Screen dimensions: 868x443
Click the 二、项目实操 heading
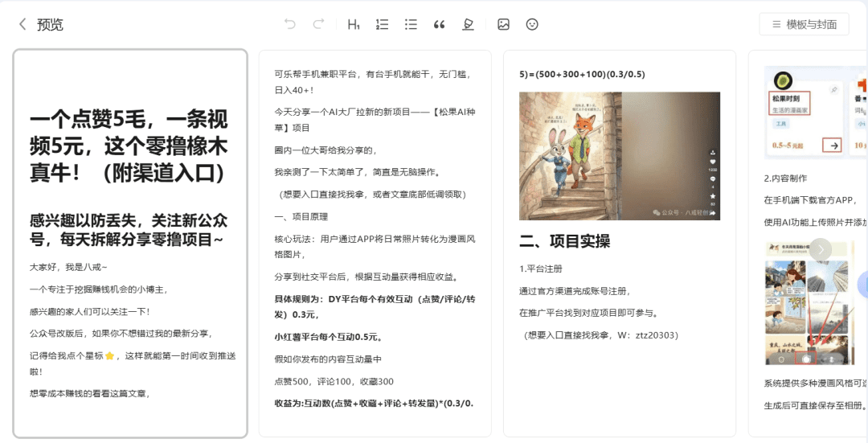564,241
